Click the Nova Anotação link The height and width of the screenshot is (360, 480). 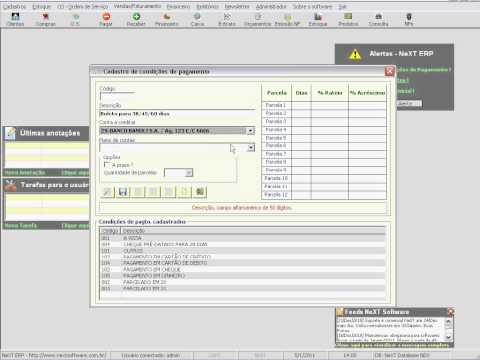[x=25, y=172]
